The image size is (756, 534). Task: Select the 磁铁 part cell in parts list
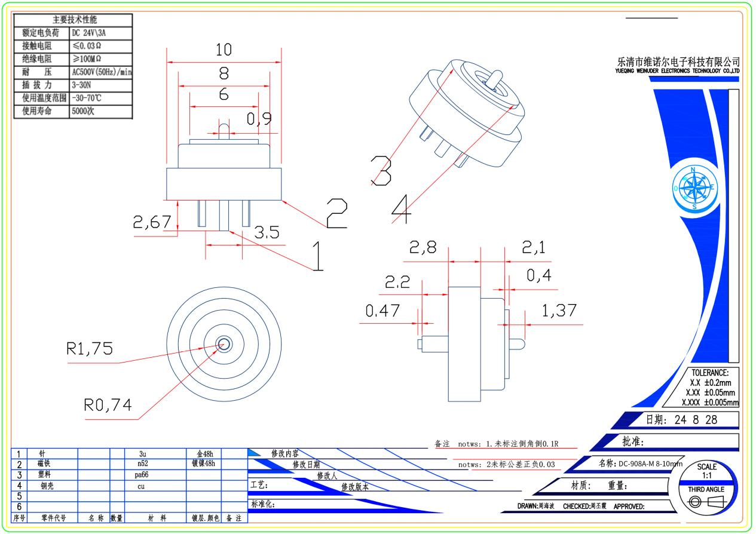(44, 464)
